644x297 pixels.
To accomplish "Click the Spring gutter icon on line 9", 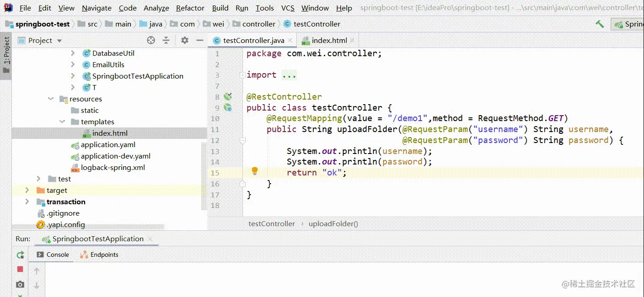I will coord(227,108).
